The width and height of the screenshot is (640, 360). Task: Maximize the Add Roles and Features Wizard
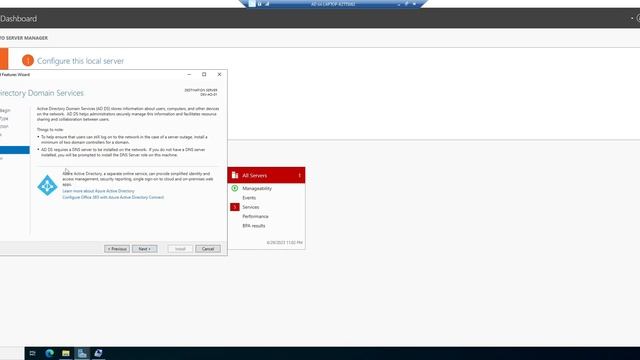204,74
